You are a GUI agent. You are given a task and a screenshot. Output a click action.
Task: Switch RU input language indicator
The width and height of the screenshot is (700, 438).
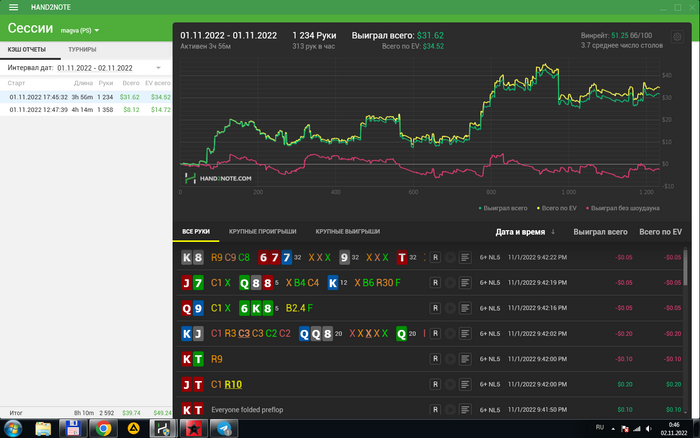[x=600, y=428]
